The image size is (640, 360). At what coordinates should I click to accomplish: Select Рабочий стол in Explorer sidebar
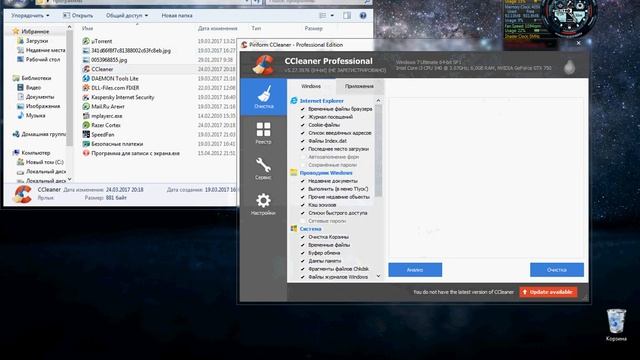pyautogui.click(x=38, y=60)
